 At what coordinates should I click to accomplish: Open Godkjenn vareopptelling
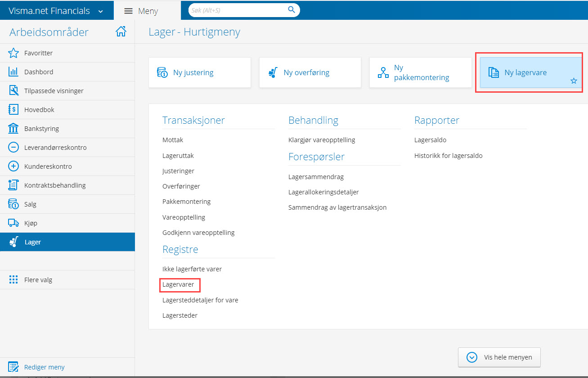[198, 233]
